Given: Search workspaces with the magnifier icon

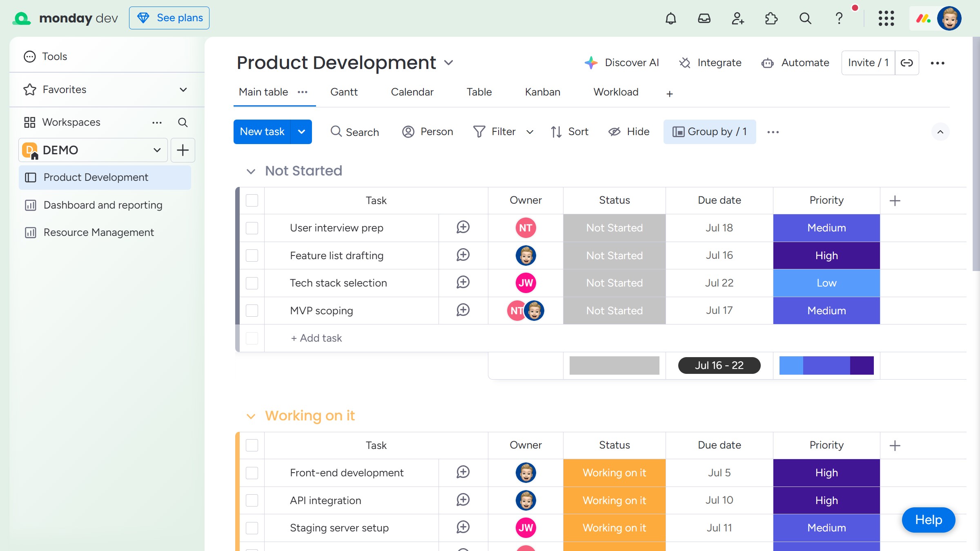Looking at the screenshot, I should coord(183,122).
